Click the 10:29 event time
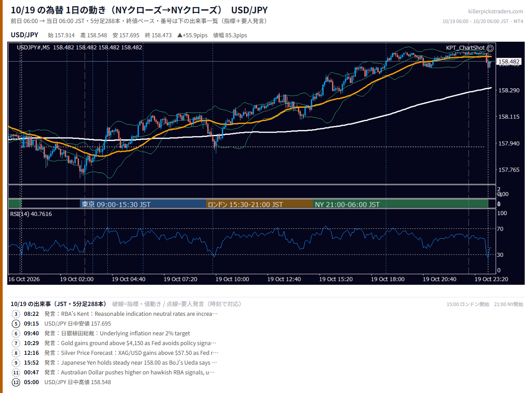This screenshot has height=393, width=532. click(31, 343)
